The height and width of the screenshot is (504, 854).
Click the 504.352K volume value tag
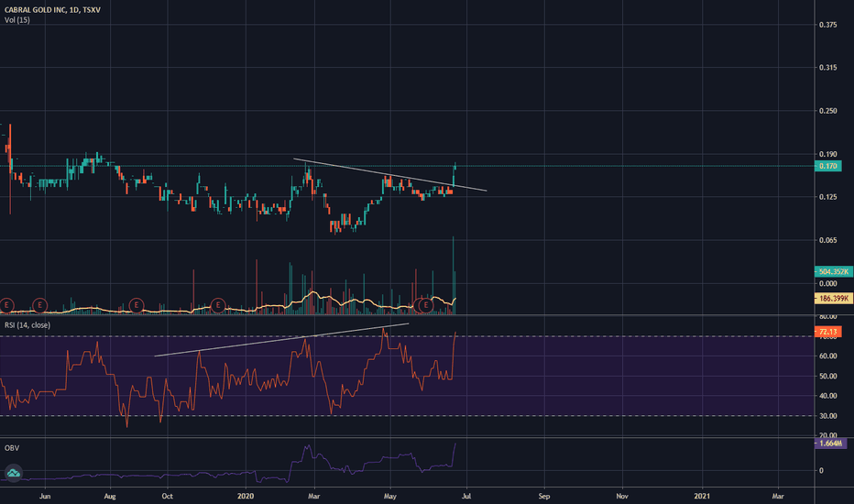pyautogui.click(x=833, y=271)
